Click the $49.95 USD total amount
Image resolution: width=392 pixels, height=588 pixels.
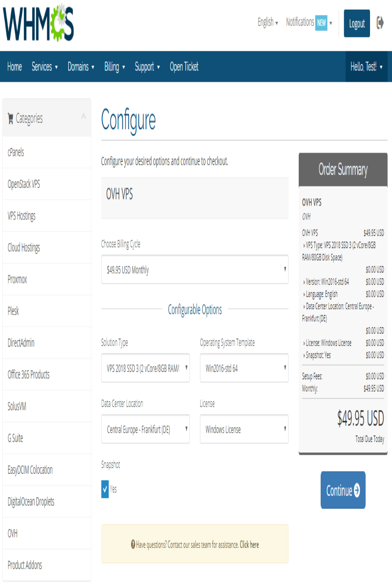click(x=361, y=418)
